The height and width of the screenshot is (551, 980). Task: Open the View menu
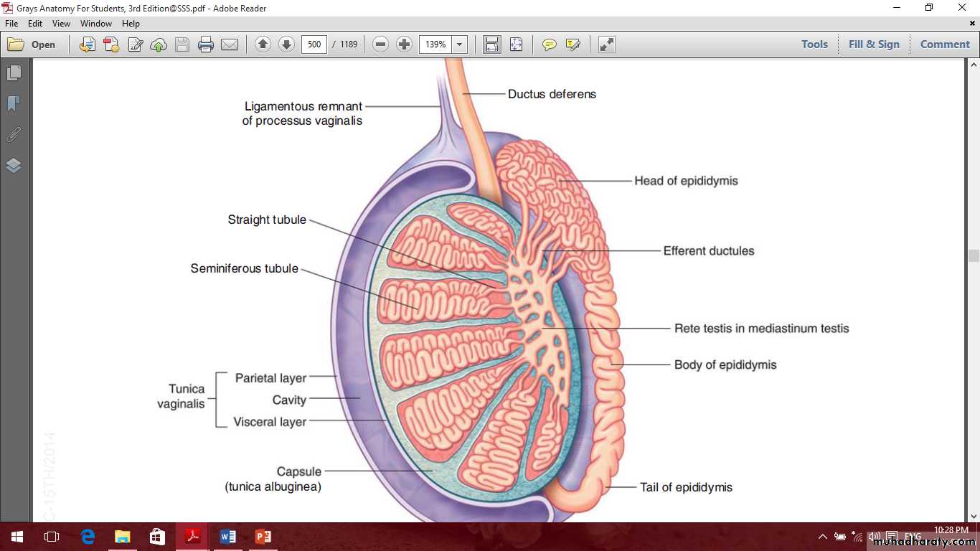point(61,24)
